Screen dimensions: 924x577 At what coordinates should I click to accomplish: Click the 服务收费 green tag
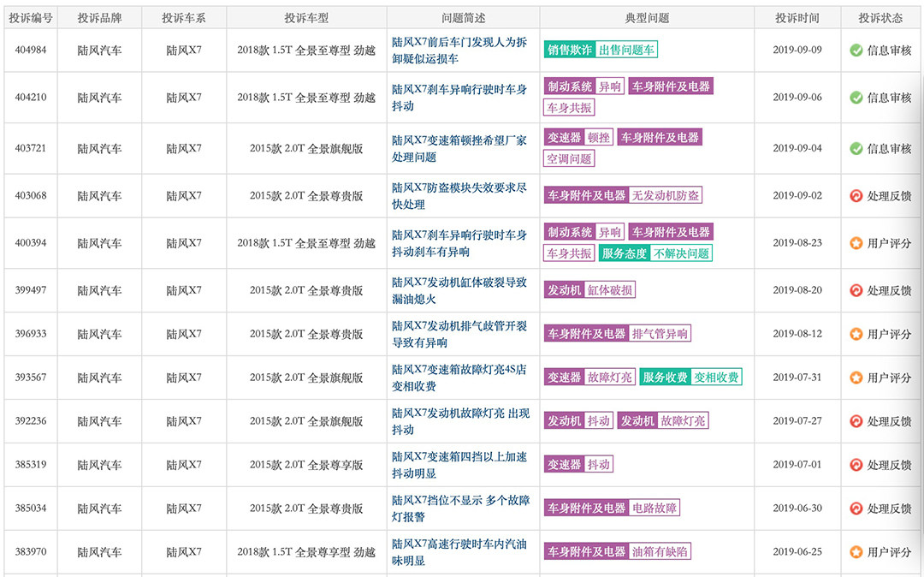coord(665,378)
